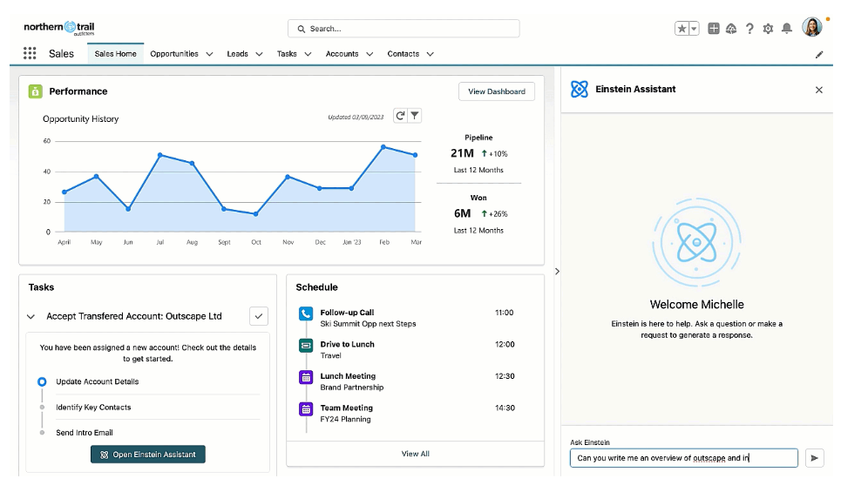Screen dimensions: 868x499
Task: Open the Opportunities tab
Action: [x=173, y=54]
